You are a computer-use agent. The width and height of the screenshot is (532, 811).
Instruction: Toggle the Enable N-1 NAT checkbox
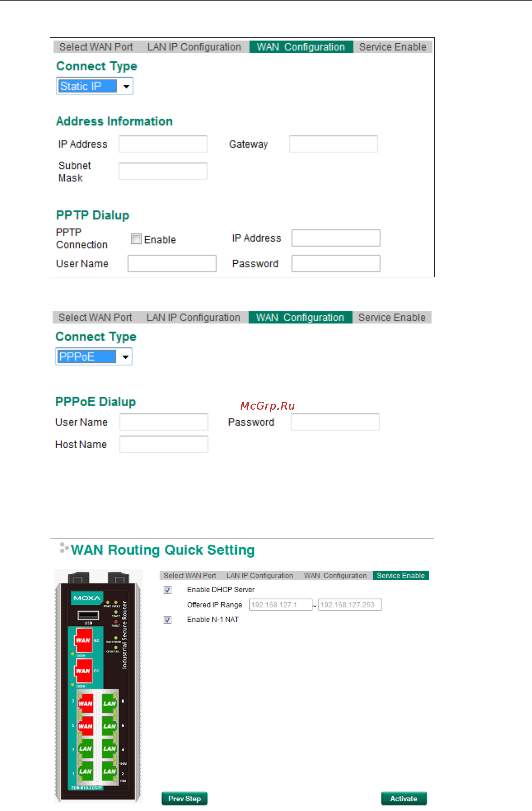click(167, 620)
